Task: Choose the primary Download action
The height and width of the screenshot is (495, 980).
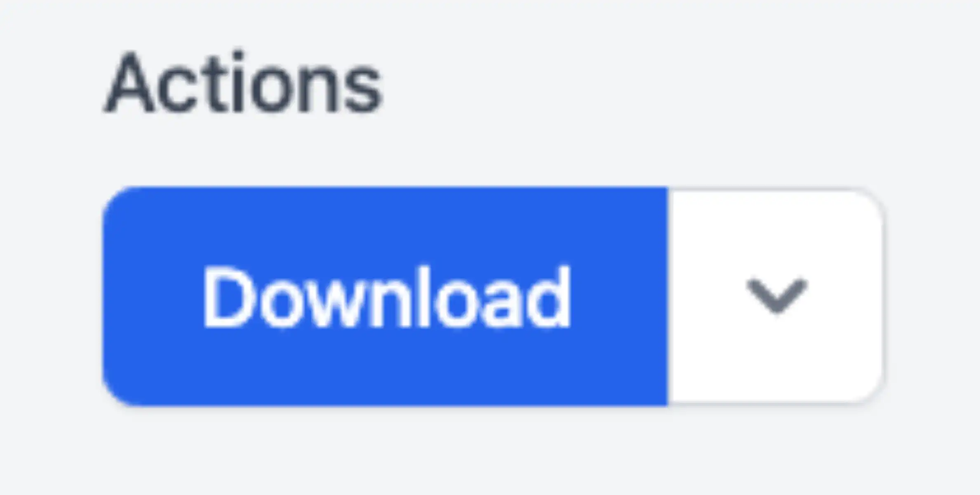Action: coord(385,296)
